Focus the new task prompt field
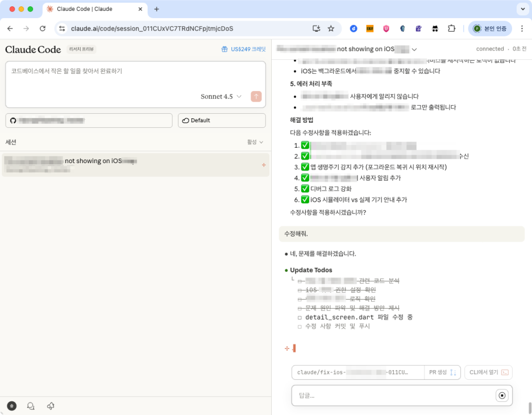Image resolution: width=532 pixels, height=415 pixels. pyautogui.click(x=135, y=84)
